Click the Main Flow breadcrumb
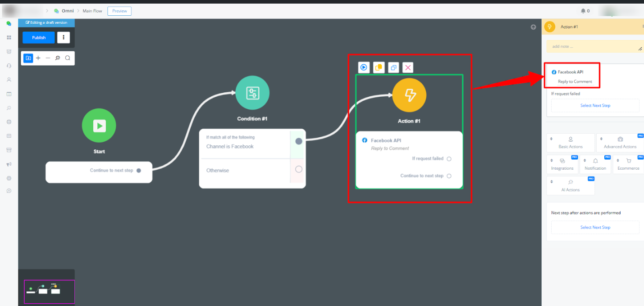Image resolution: width=644 pixels, height=306 pixels. (92, 11)
